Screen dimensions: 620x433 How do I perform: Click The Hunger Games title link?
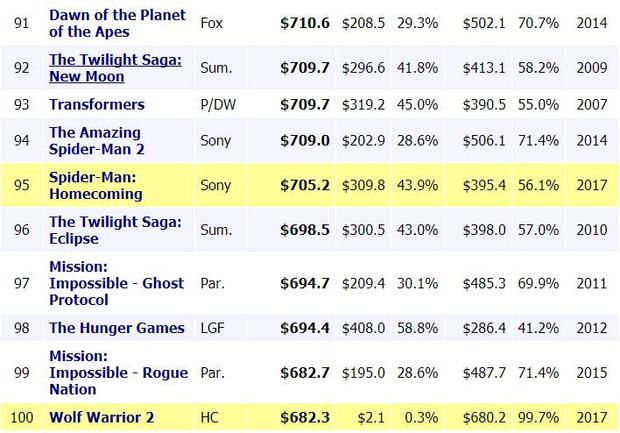click(x=117, y=328)
